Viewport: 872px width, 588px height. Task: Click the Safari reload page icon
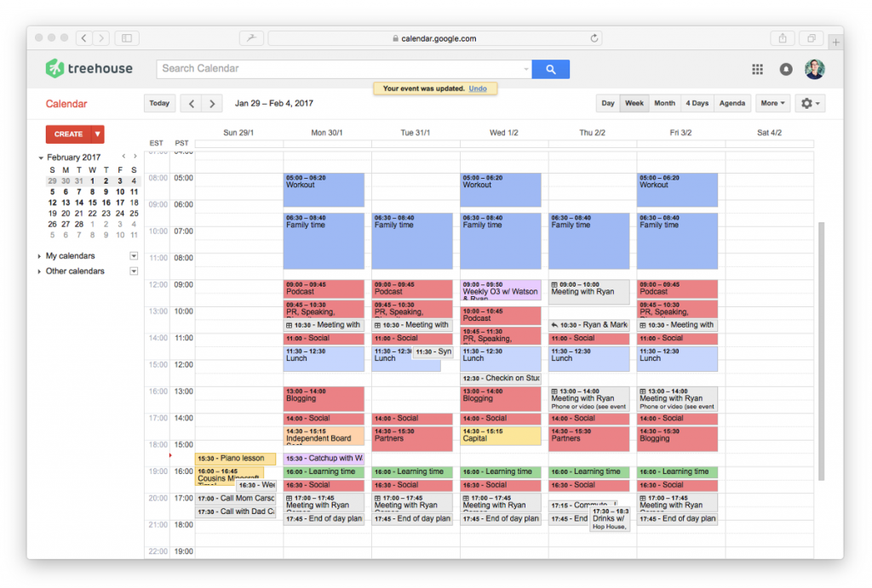[x=594, y=38]
